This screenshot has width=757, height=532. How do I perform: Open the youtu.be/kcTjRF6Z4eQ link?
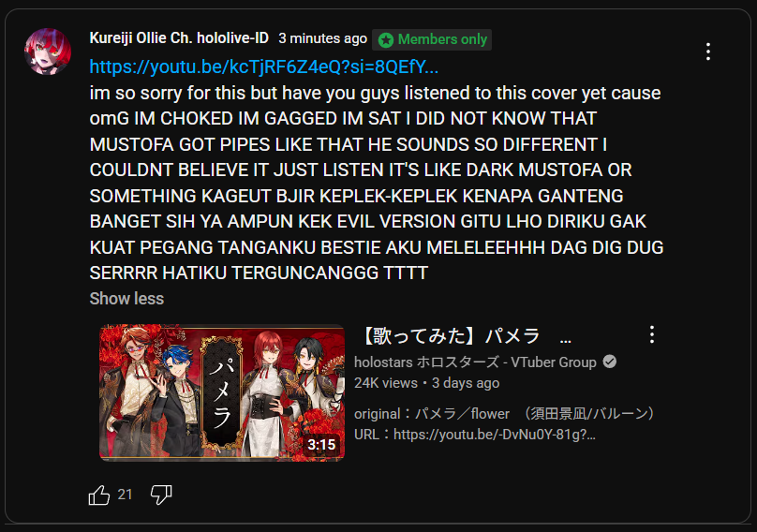(x=263, y=66)
